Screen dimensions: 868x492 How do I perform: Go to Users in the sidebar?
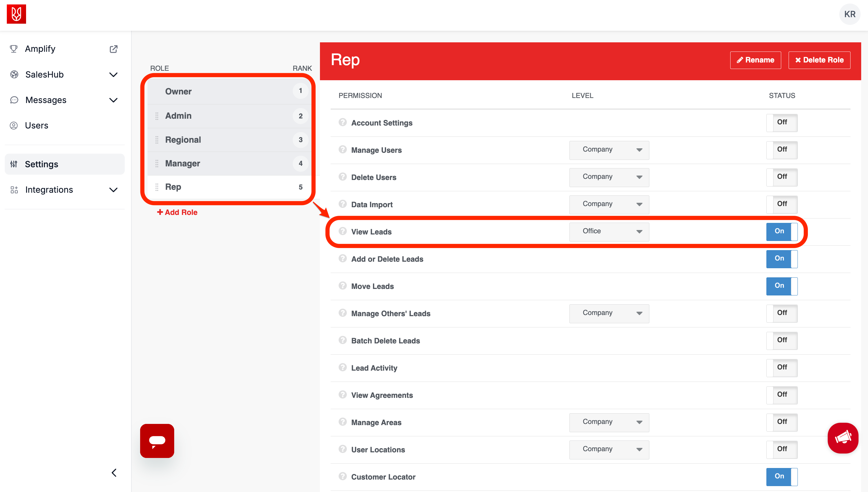pos(36,125)
